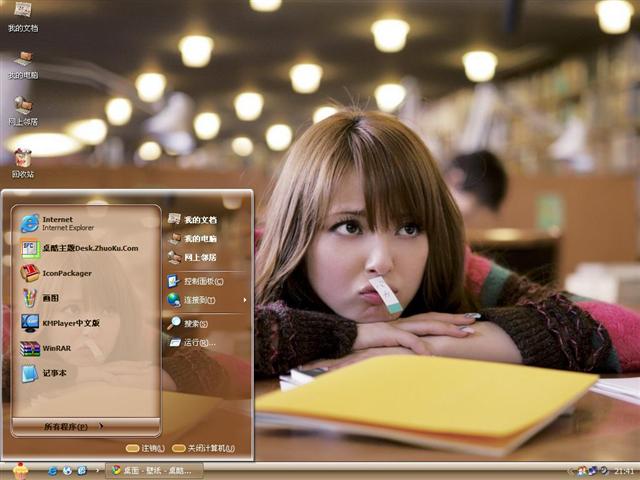Click the 注销 log off button
The image size is (640, 480).
145,448
